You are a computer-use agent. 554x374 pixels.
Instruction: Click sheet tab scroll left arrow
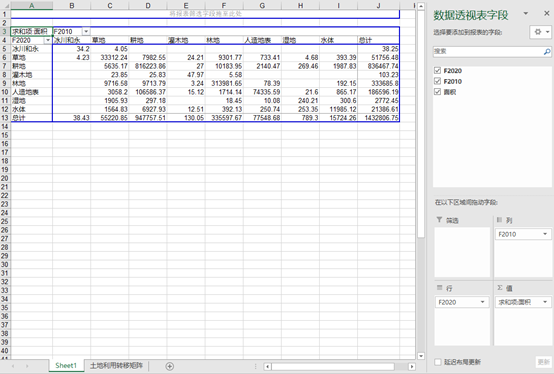[13, 366]
